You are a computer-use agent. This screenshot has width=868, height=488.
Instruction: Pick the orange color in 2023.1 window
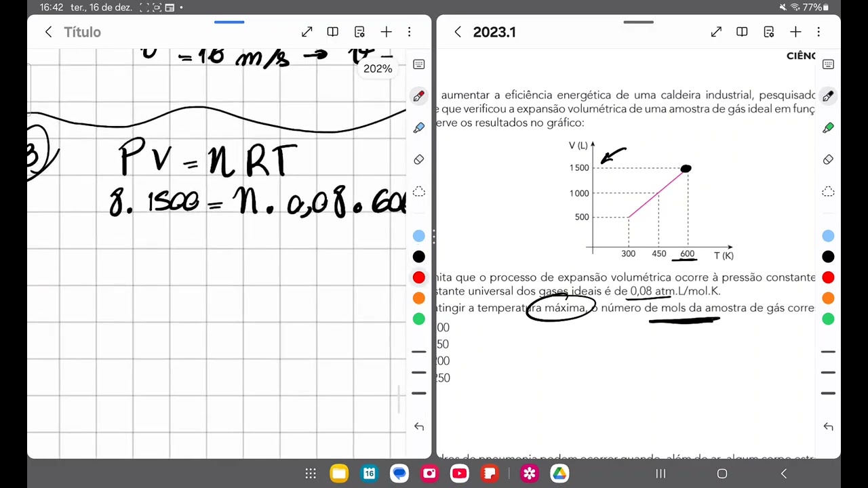(828, 298)
